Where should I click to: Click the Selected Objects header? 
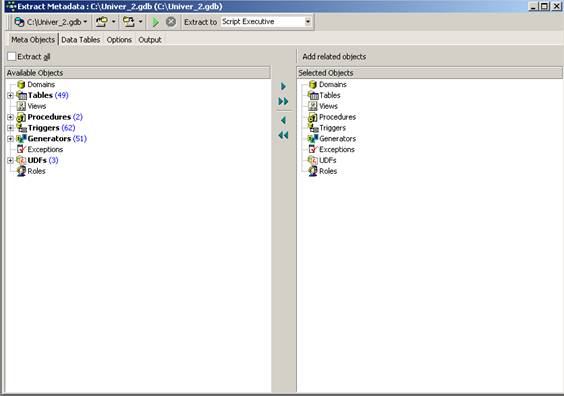click(x=429, y=73)
